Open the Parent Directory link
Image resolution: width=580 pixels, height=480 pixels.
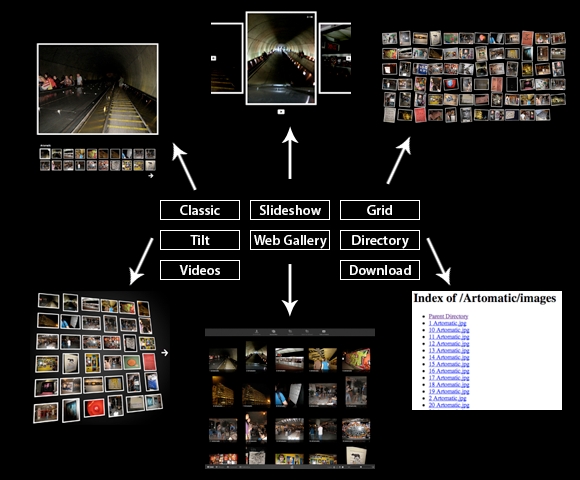448,316
